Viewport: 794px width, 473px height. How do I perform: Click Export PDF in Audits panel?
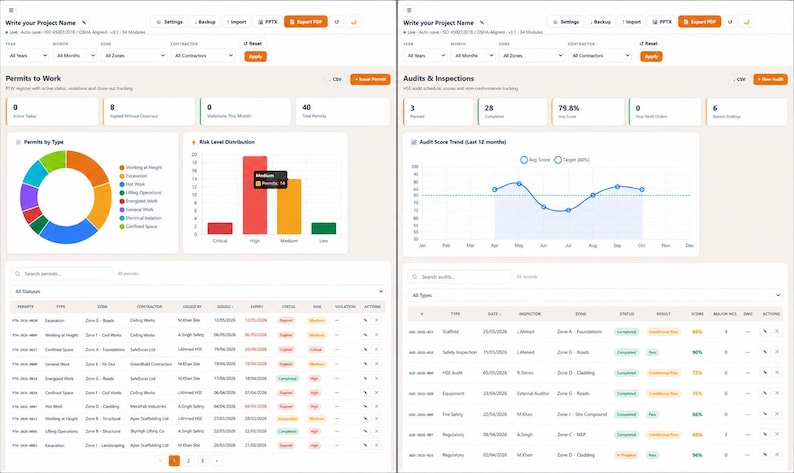699,22
